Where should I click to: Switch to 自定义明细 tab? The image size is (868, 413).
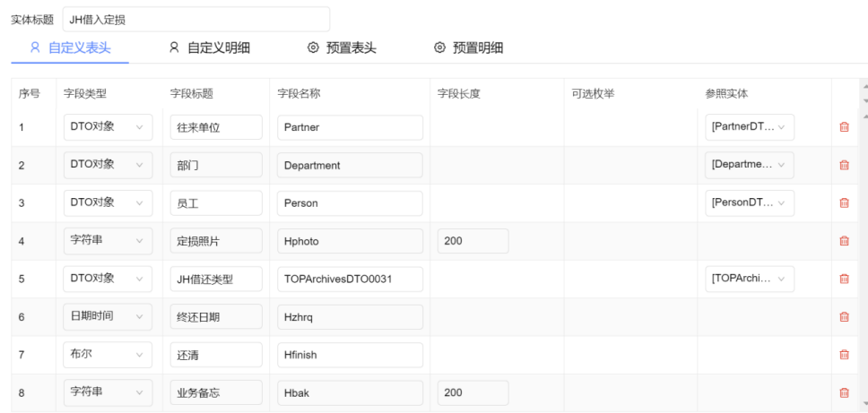click(x=209, y=48)
